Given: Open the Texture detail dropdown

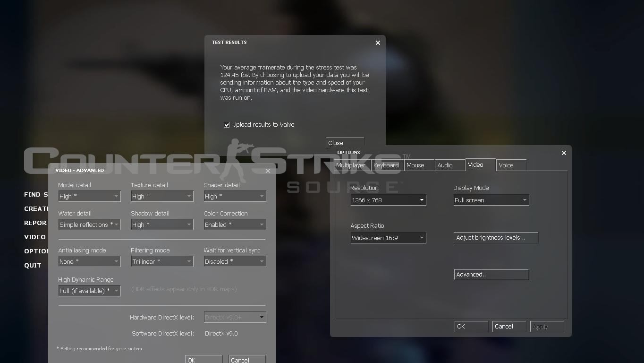Looking at the screenshot, I should (x=162, y=196).
